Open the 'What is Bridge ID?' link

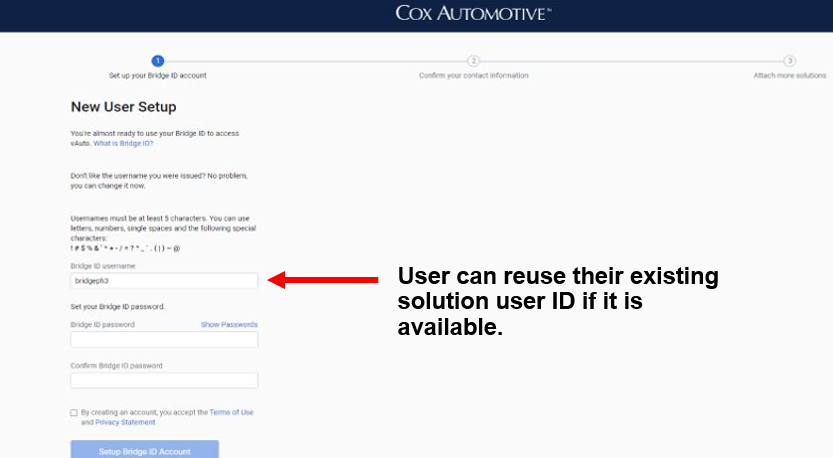pos(123,143)
